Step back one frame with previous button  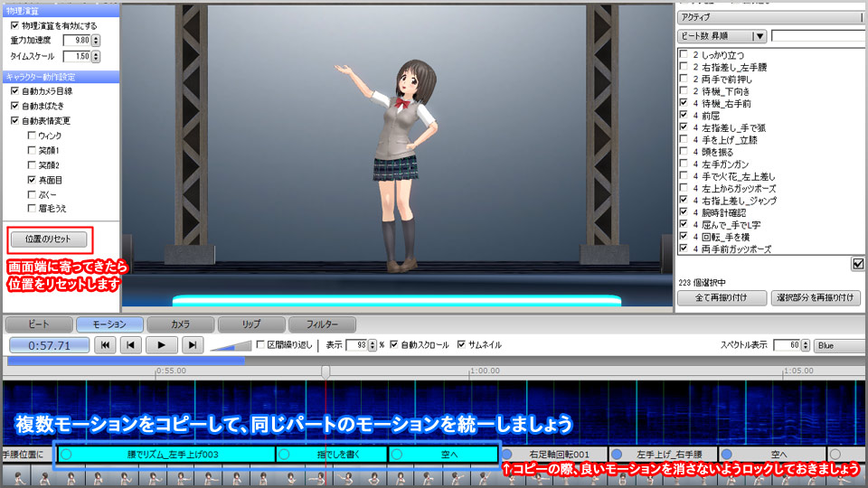[x=132, y=344]
